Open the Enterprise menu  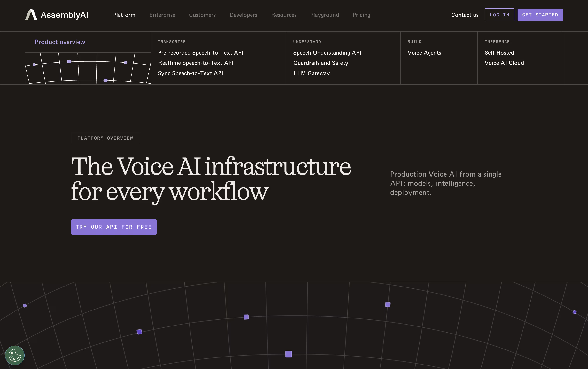162,15
